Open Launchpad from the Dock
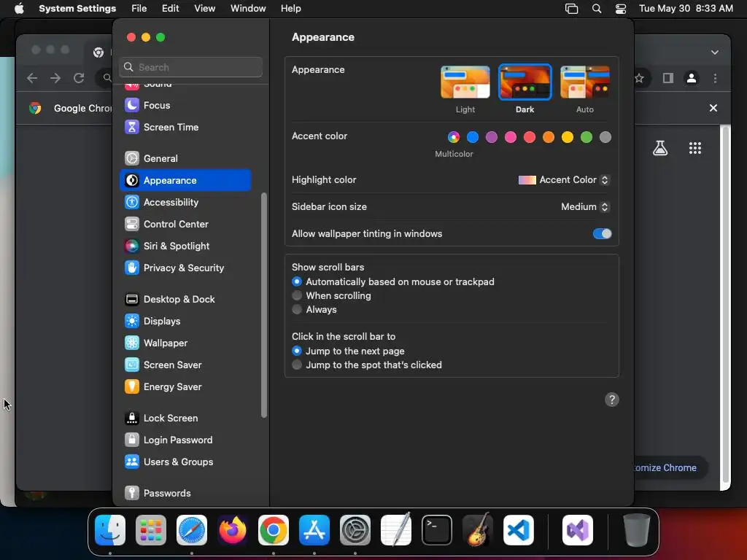Image resolution: width=747 pixels, height=560 pixels. (x=151, y=530)
